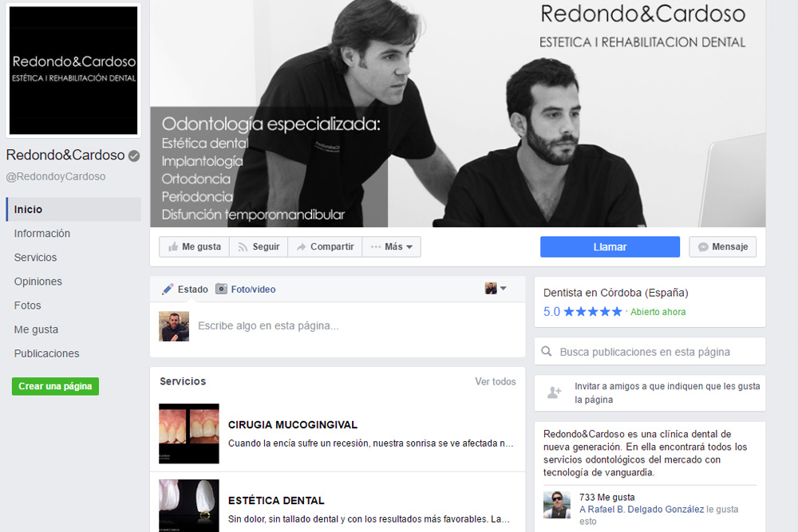Screen dimensions: 798x532
Task: Click the Abierto ahora status
Action: click(658, 312)
